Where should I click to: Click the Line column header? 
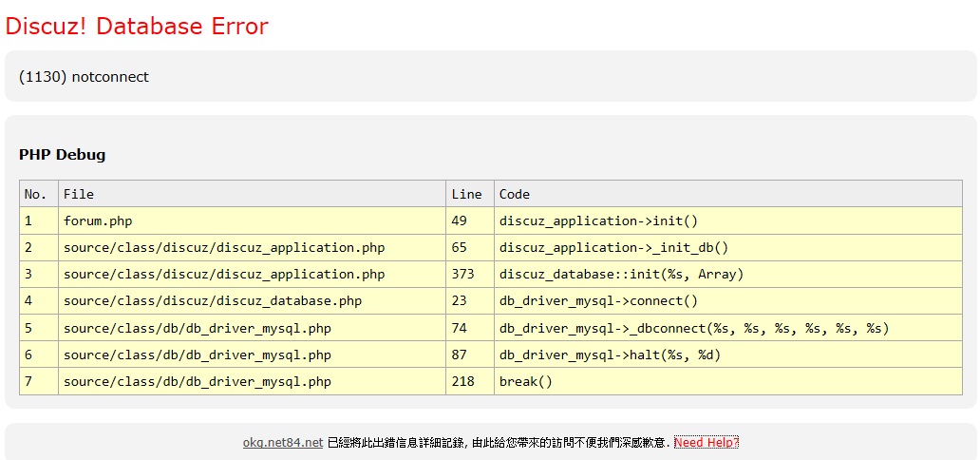click(470, 194)
